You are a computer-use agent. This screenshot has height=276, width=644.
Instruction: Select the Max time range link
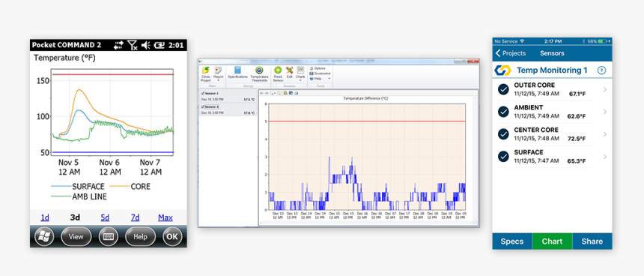[x=165, y=217]
